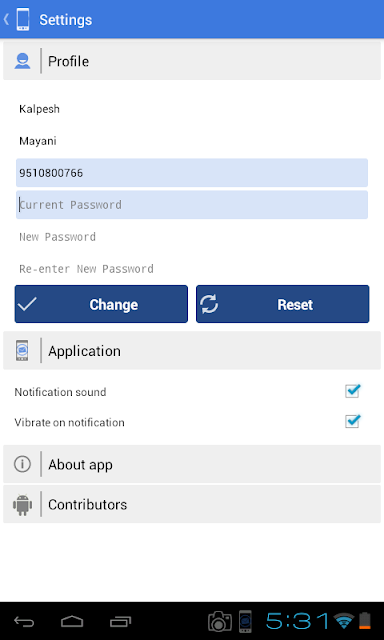Tap the back chevron in the header
The image size is (384, 640).
(7, 19)
